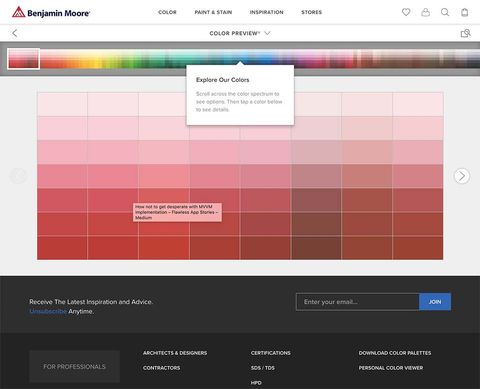The width and height of the screenshot is (480, 389).
Task: Open the Inspiration menu
Action: click(x=267, y=12)
